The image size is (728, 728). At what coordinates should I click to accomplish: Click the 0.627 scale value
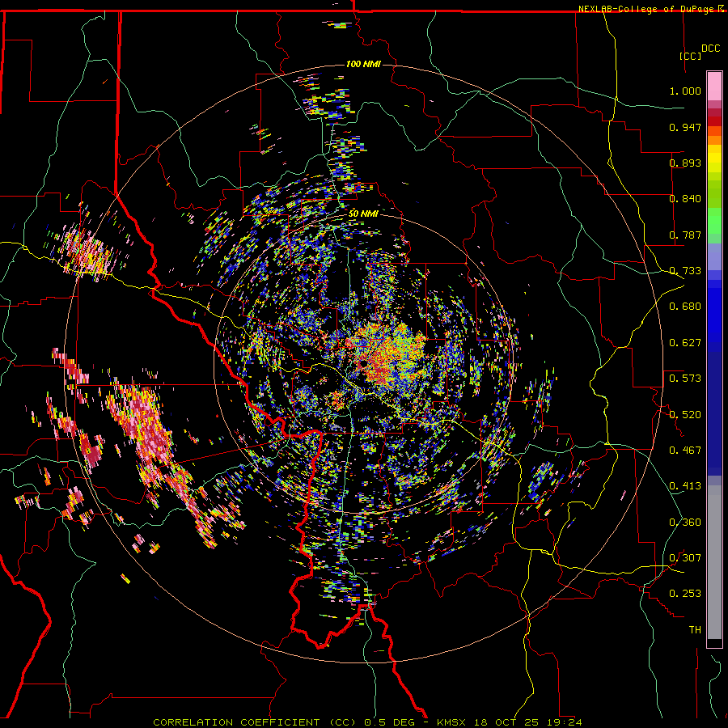coord(685,343)
